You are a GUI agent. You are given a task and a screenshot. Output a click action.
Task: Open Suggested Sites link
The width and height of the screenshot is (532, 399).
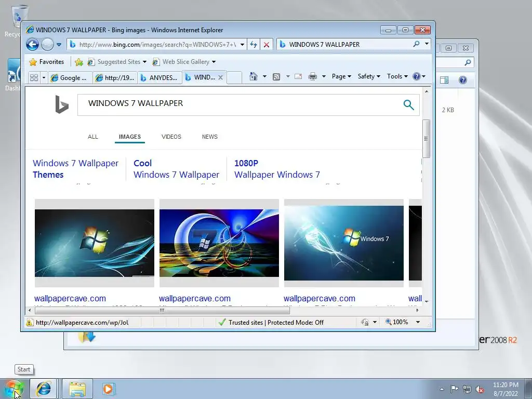pyautogui.click(x=117, y=62)
